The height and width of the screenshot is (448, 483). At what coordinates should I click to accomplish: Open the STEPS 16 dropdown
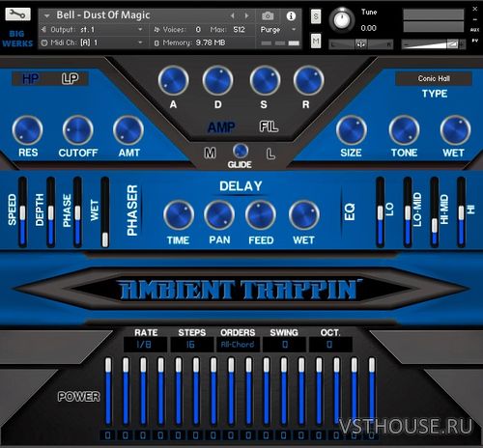pos(191,345)
